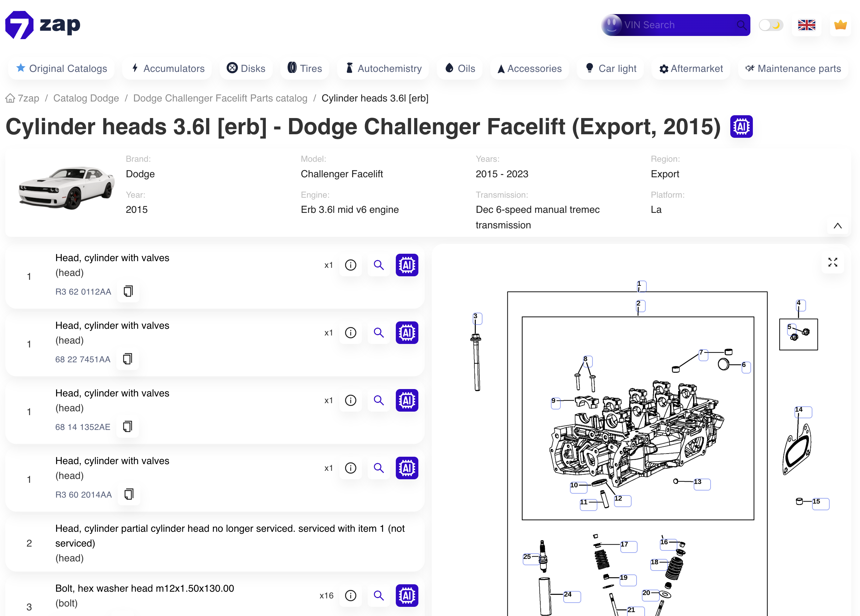Click the 7zap logo

click(42, 24)
